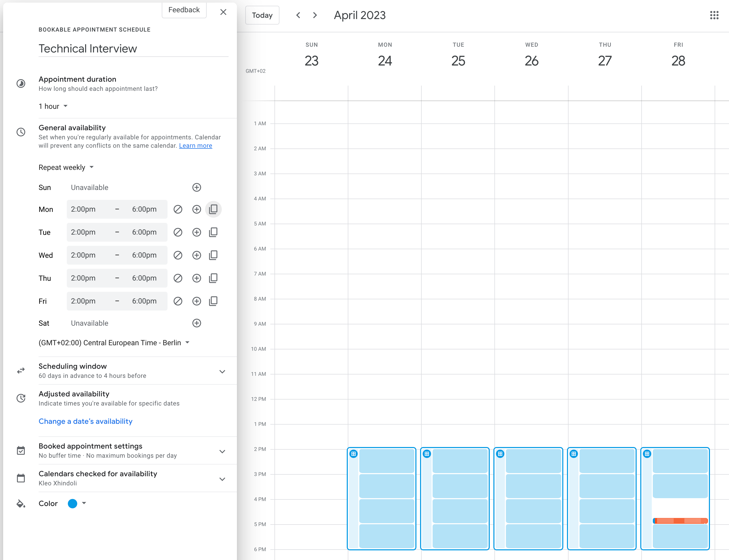Click the add availability icon for Sunday
The width and height of the screenshot is (729, 560).
[196, 187]
